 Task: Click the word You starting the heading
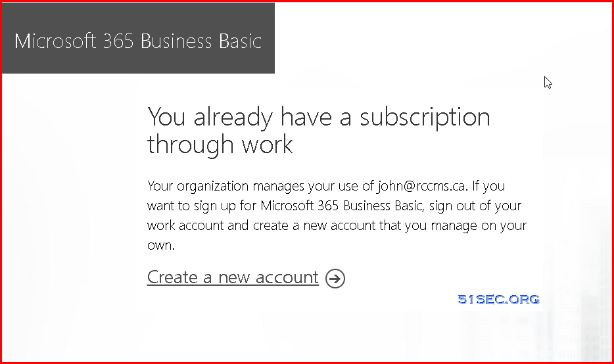[x=166, y=118]
